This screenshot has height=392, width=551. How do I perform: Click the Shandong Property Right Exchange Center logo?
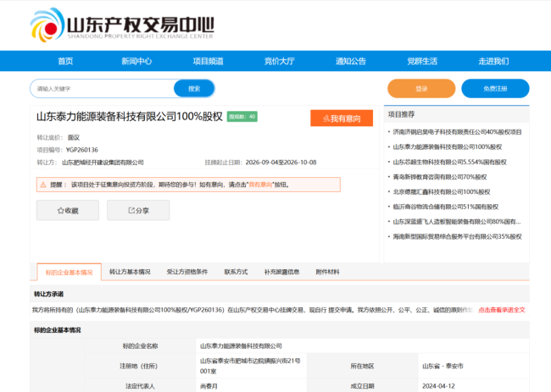tap(122, 25)
